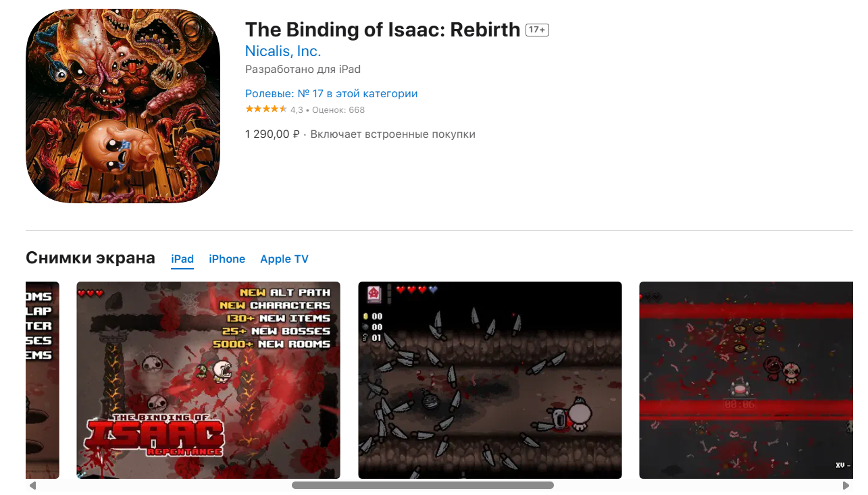Open the screenshot with the red bloody room
The height and width of the screenshot is (495, 868).
(x=746, y=380)
